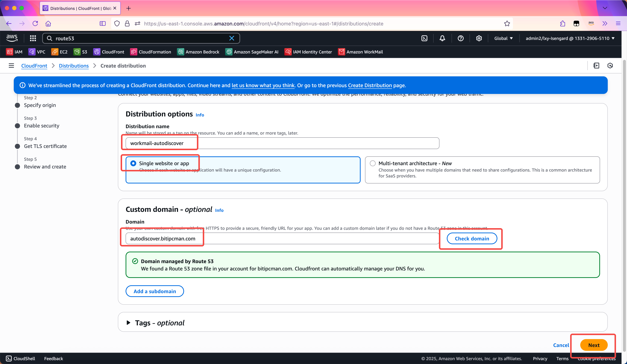This screenshot has width=627, height=364.
Task: Open S3 from the favorites bar
Action: click(80, 52)
